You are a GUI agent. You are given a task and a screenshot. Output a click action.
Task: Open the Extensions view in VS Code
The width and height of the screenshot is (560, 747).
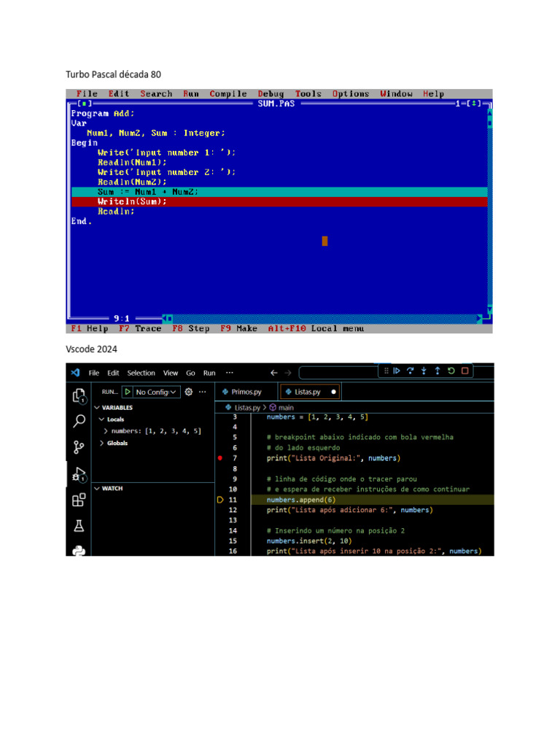tap(79, 500)
